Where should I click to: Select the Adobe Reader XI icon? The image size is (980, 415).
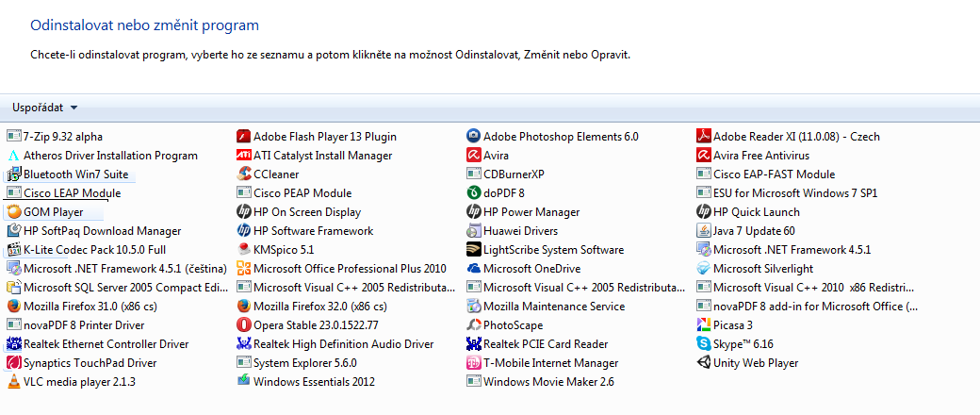tap(704, 137)
